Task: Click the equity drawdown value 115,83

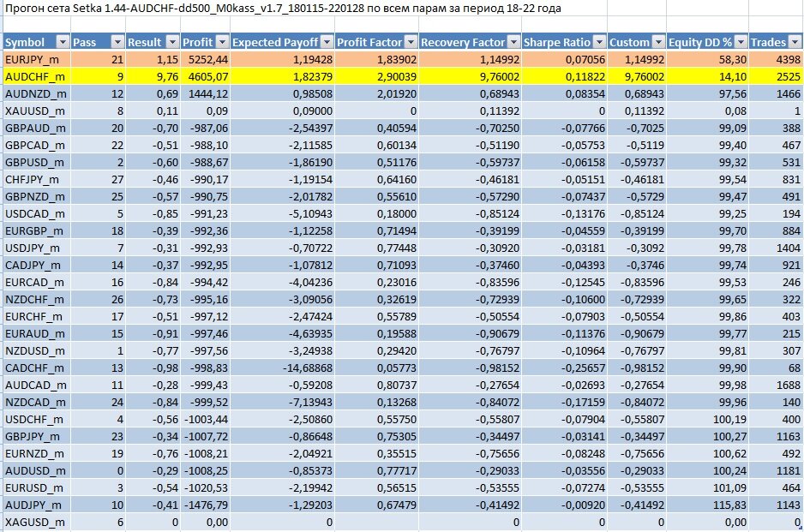Action: click(x=729, y=505)
